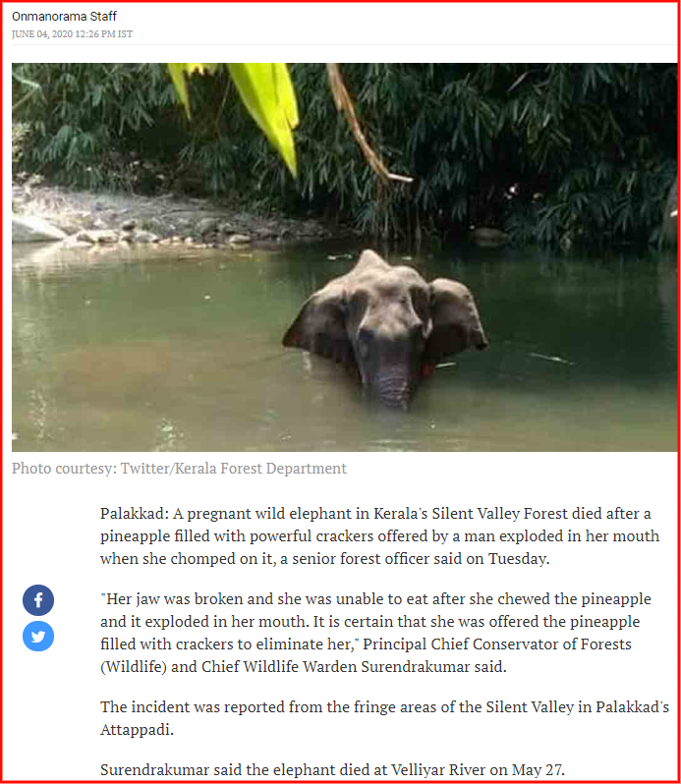Click the word Palakkad opening the article
The image size is (681, 784).
click(132, 514)
